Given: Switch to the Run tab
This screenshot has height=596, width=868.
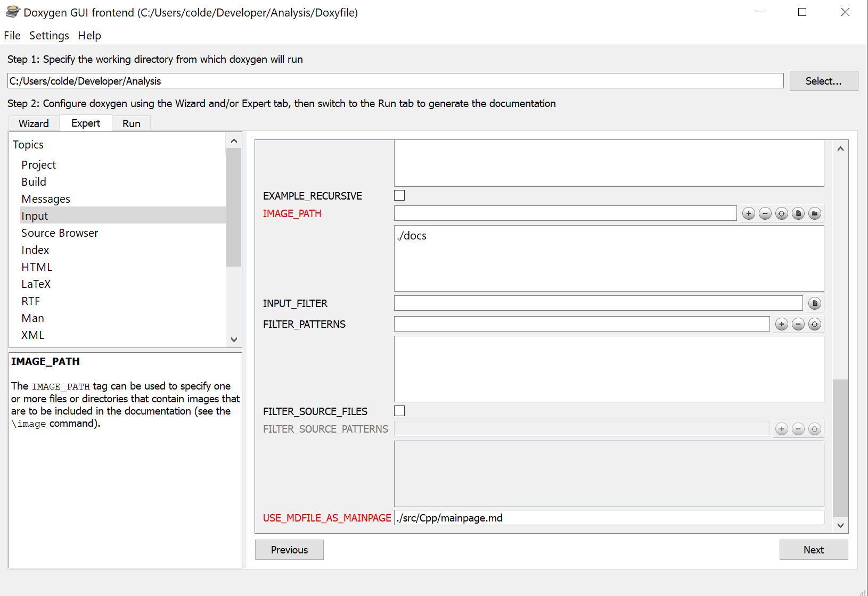Looking at the screenshot, I should 132,123.
